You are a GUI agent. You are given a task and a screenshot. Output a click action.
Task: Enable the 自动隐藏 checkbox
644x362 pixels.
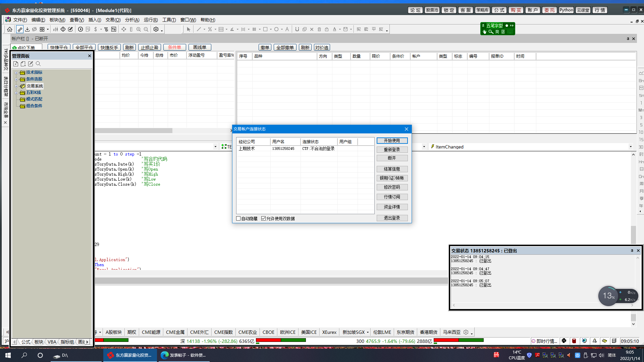[x=238, y=219]
